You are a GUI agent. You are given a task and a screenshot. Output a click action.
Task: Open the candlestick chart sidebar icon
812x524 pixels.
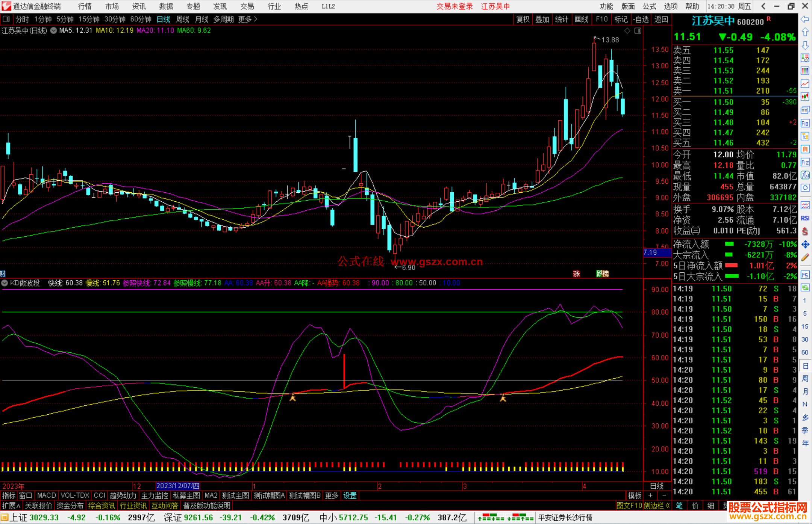tap(805, 97)
